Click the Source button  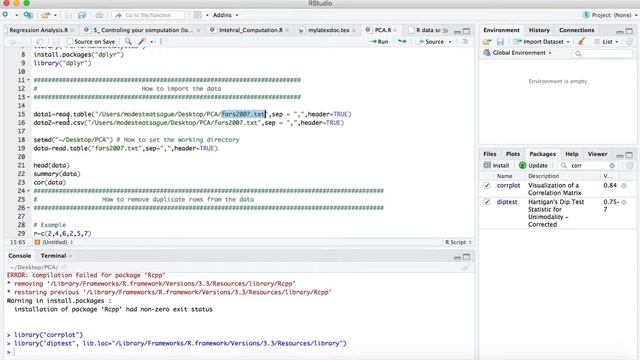(431, 42)
